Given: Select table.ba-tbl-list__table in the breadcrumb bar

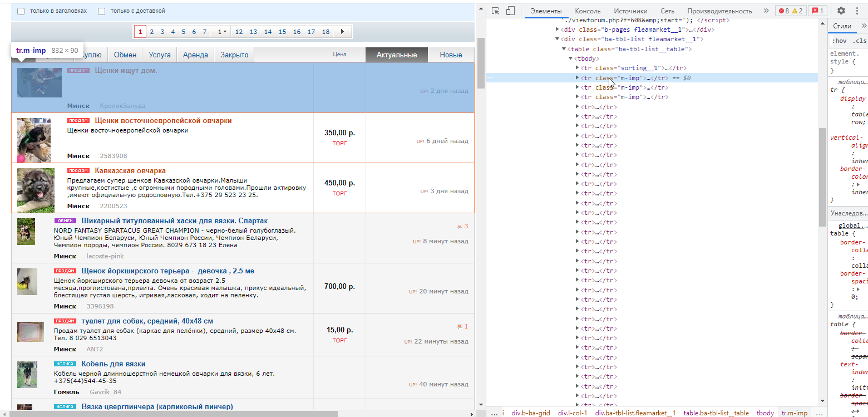Looking at the screenshot, I should [716, 413].
